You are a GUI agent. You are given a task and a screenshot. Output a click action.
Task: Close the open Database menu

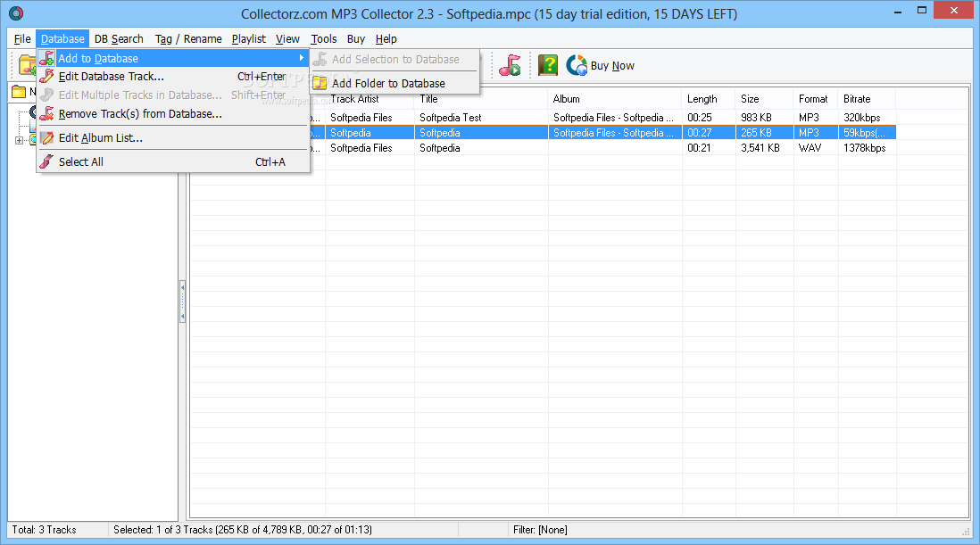point(62,38)
